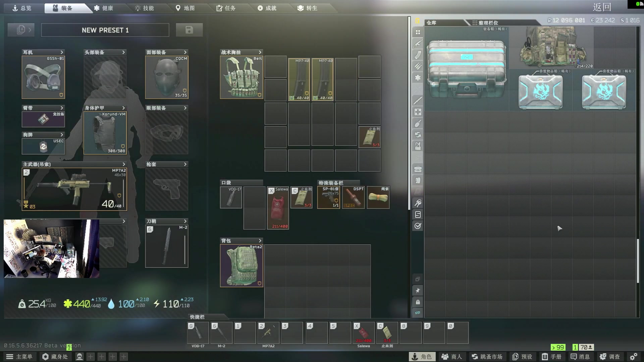
Task: Click the copy preset icon
Action: (21, 30)
